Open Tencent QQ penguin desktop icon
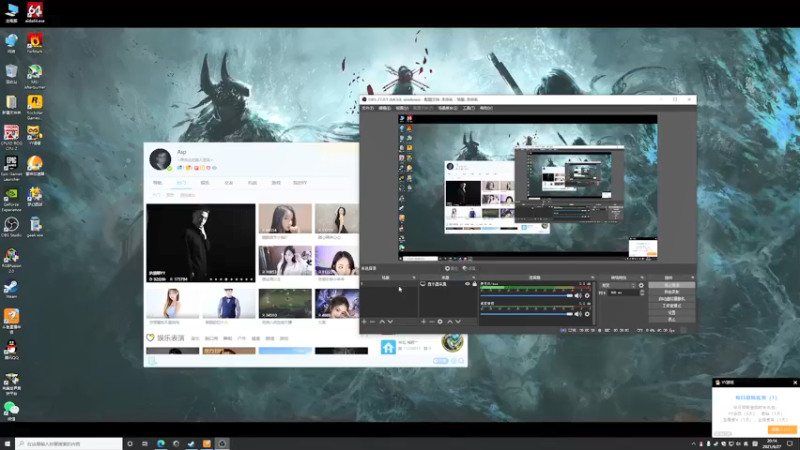Screen dimensions: 800x450 tap(11, 350)
